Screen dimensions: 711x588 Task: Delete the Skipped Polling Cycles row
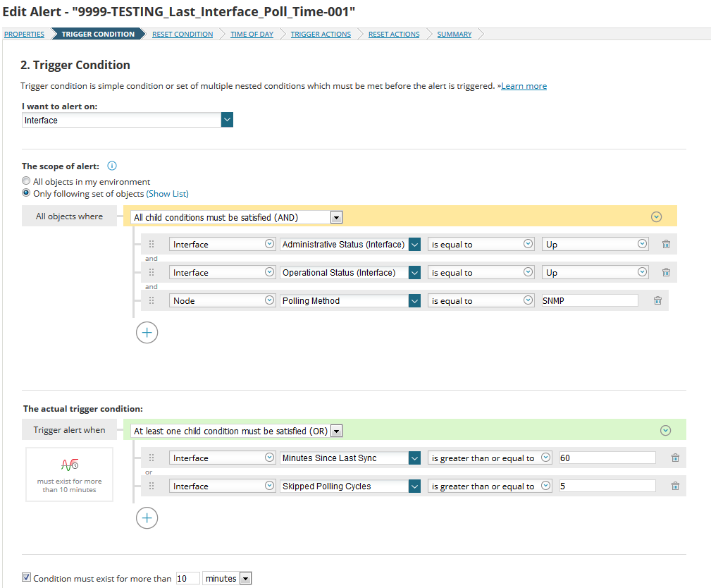pyautogui.click(x=675, y=486)
